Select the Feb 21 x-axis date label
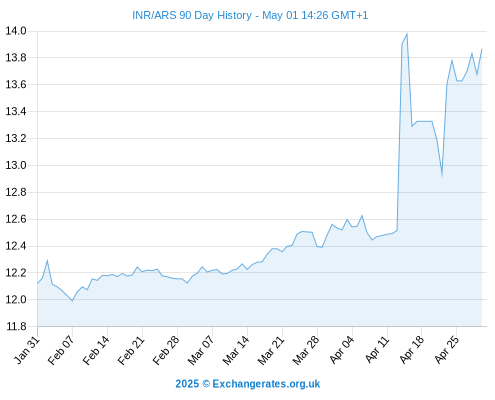The image size is (495, 400). pos(131,350)
